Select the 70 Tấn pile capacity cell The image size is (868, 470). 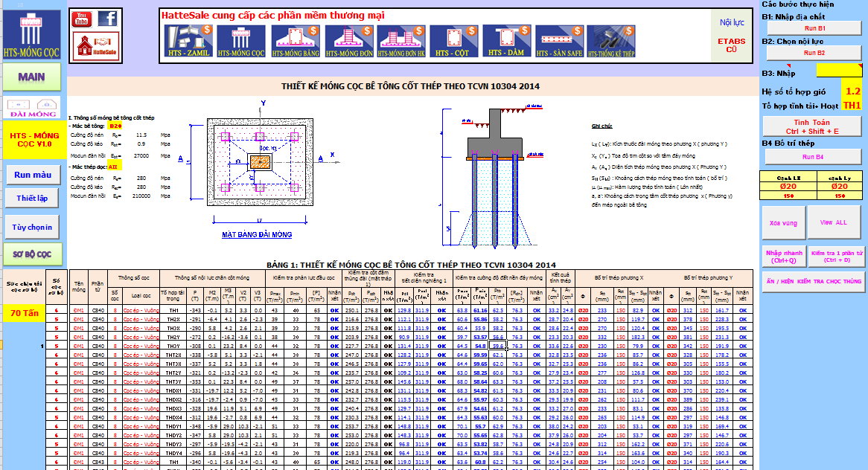pyautogui.click(x=25, y=313)
